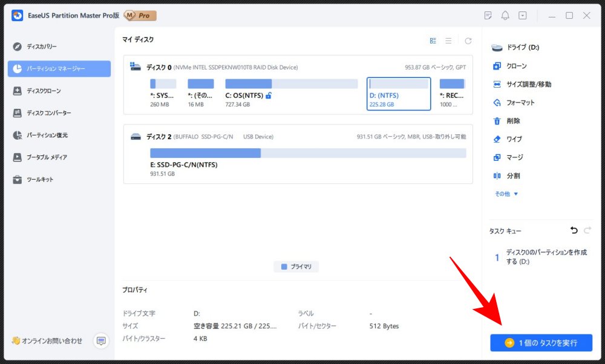605x364 pixels.
Task: Click the 4 KB cluster value
Action: (x=200, y=339)
